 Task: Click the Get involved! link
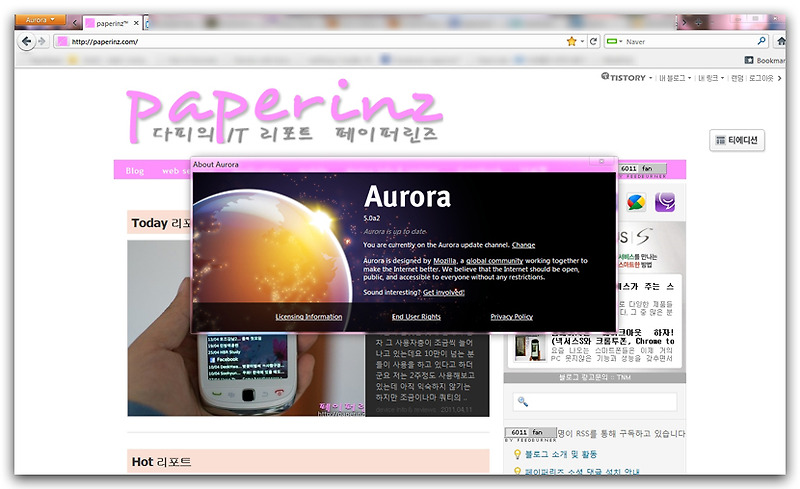point(443,292)
